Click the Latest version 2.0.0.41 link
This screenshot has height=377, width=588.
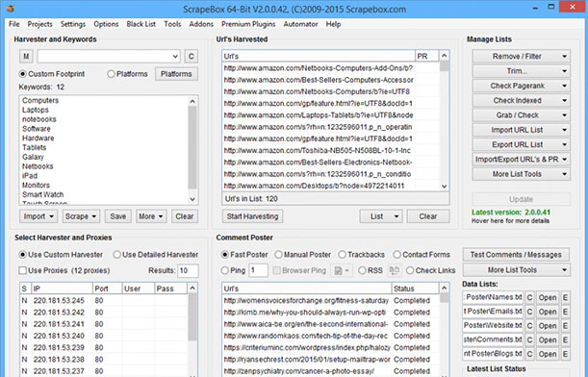click(x=511, y=213)
